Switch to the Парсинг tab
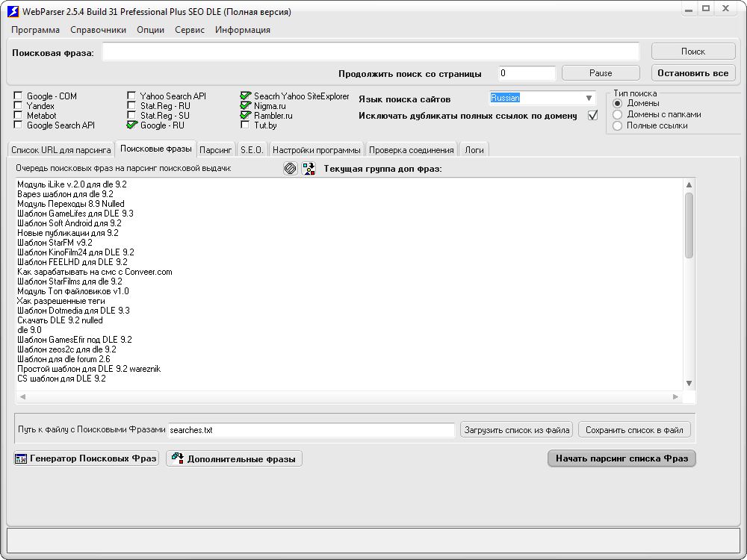The width and height of the screenshot is (747, 560). point(215,150)
